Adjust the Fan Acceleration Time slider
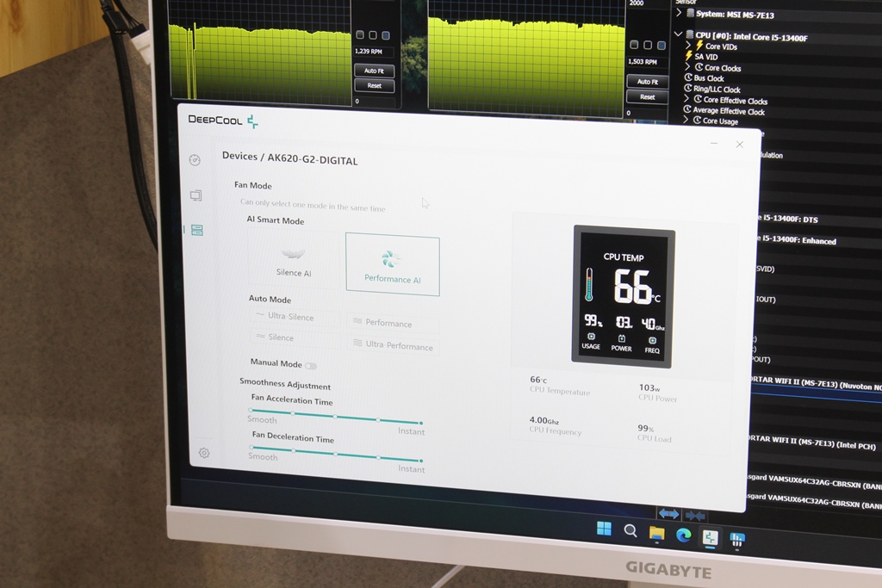This screenshot has width=882, height=588. tap(336, 417)
